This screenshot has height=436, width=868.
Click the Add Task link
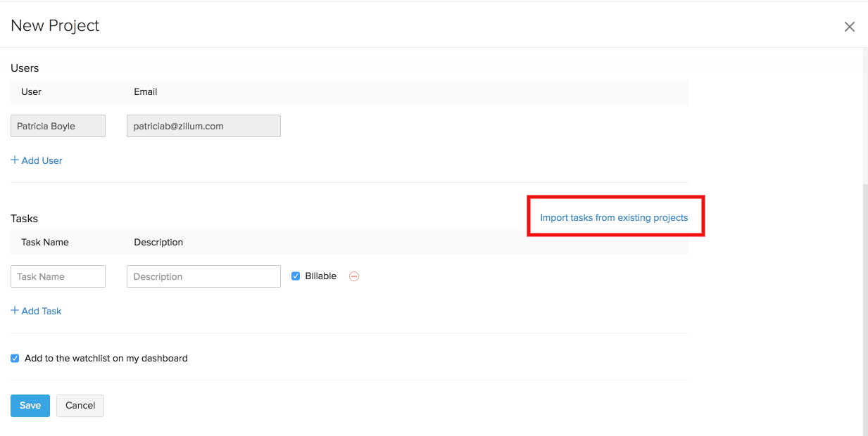(x=37, y=311)
